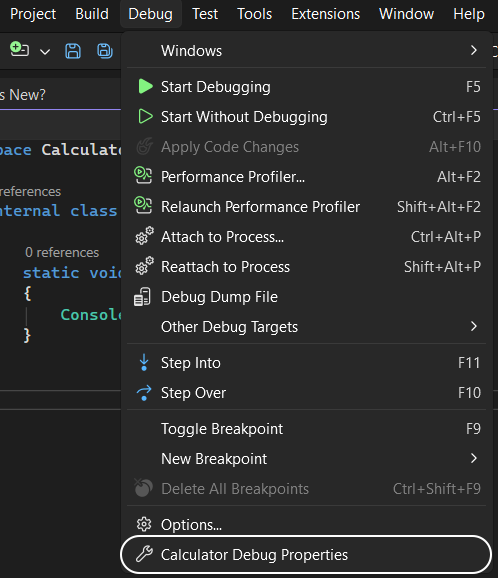Click the 'class' keyword in the editor
Screen dimensions: 498x578
tap(94, 211)
